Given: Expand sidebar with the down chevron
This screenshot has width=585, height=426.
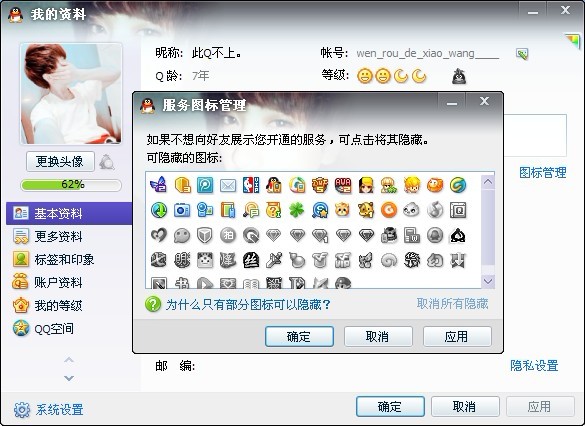Looking at the screenshot, I should pyautogui.click(x=69, y=378).
